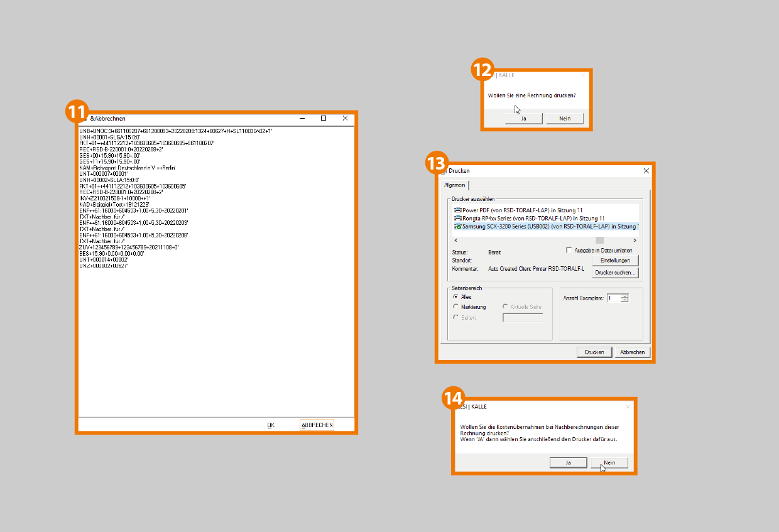Switch to the Allgemein tab

click(x=455, y=185)
